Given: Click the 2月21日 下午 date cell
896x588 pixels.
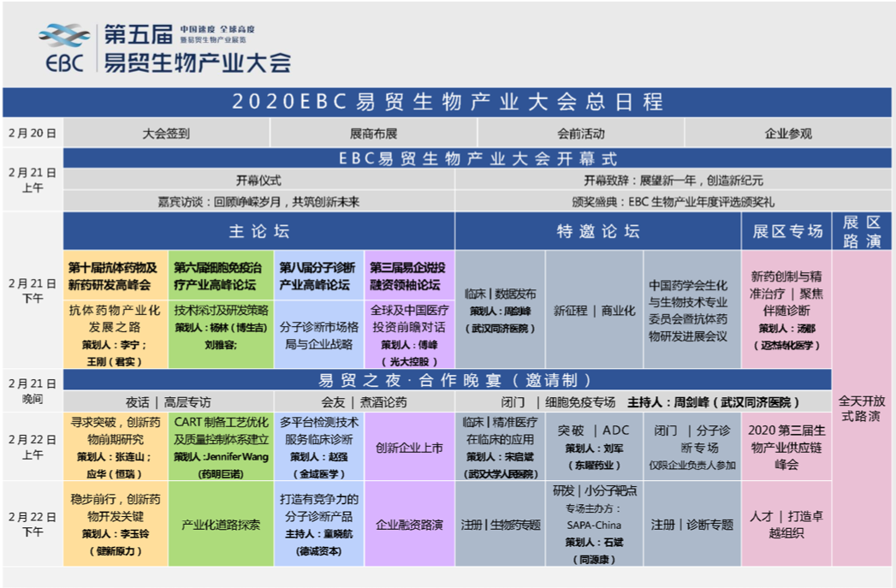Looking at the screenshot, I should click(x=33, y=290).
